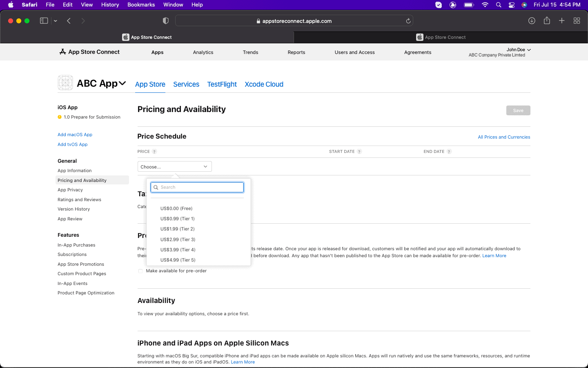Click the Save button
This screenshot has width=588, height=368.
[518, 110]
